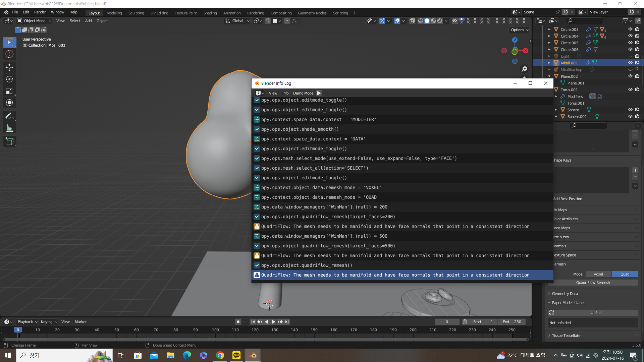Toggle visibility of Plane.002
The width and height of the screenshot is (644, 362).
630,76
